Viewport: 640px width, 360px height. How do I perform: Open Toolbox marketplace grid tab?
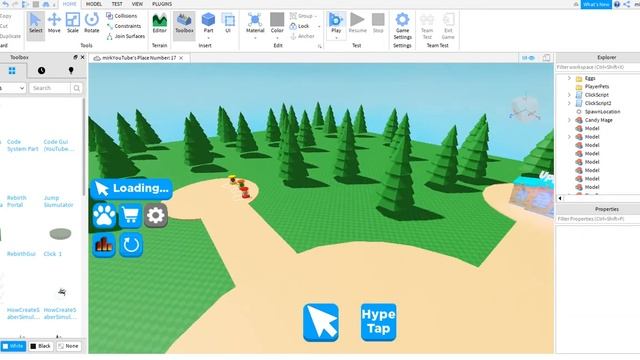point(12,71)
